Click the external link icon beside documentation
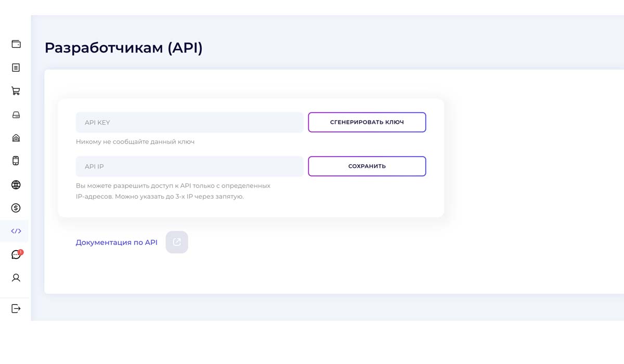 point(177,242)
